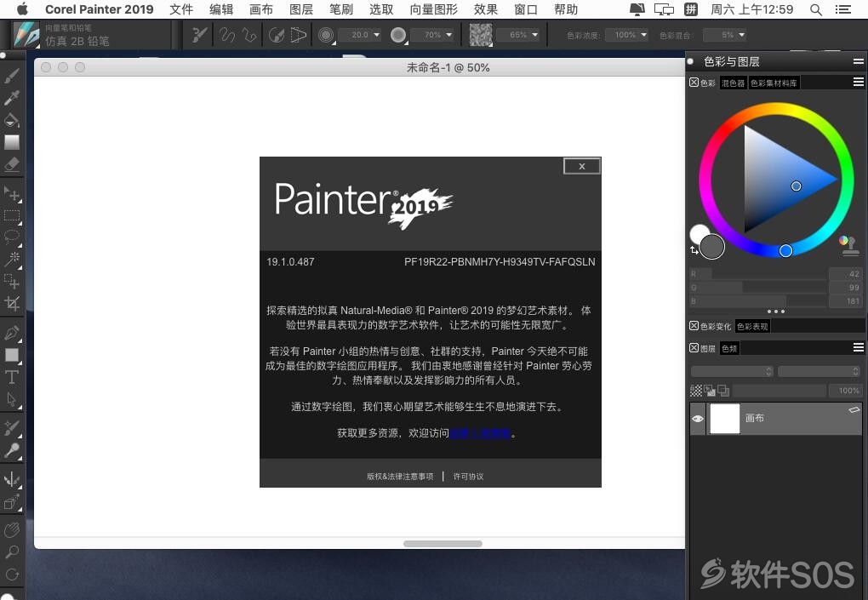Select the Pen tool
The width and height of the screenshot is (868, 600).
click(x=12, y=333)
